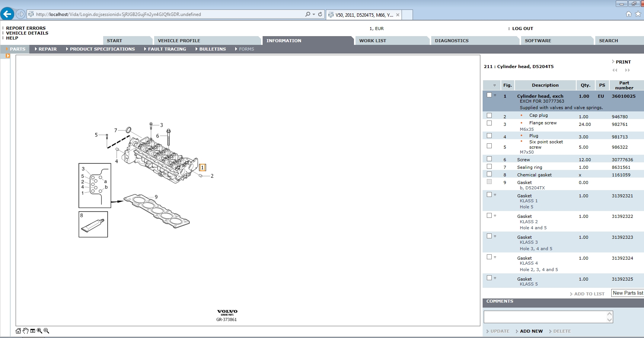
Task: Click the REPORT ERRORS link
Action: coord(26,28)
